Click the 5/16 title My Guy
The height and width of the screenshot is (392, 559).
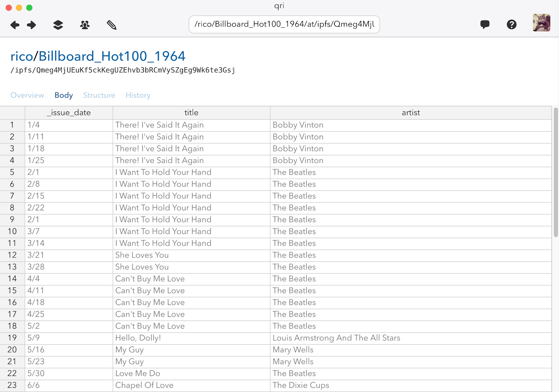point(191,350)
